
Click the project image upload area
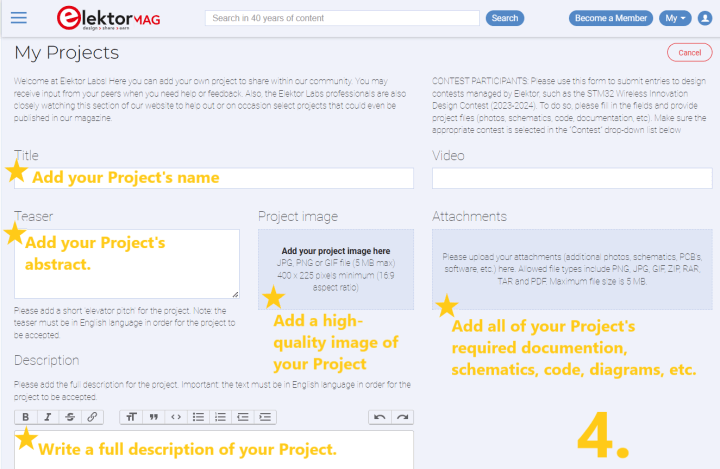click(x=335, y=269)
